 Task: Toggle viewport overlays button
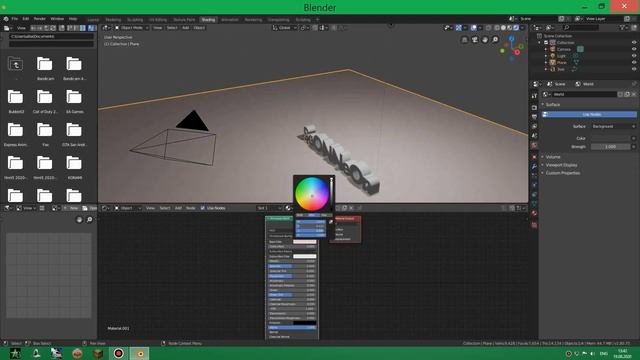click(473, 28)
